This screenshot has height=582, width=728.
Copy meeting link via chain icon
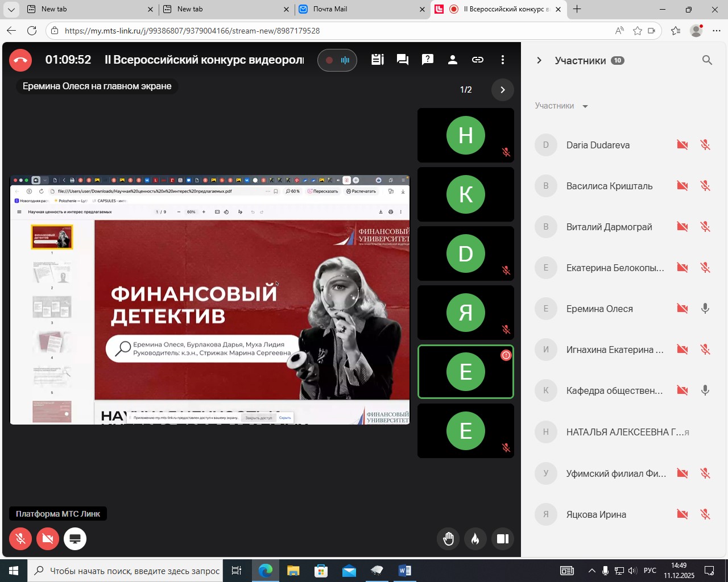coord(478,60)
